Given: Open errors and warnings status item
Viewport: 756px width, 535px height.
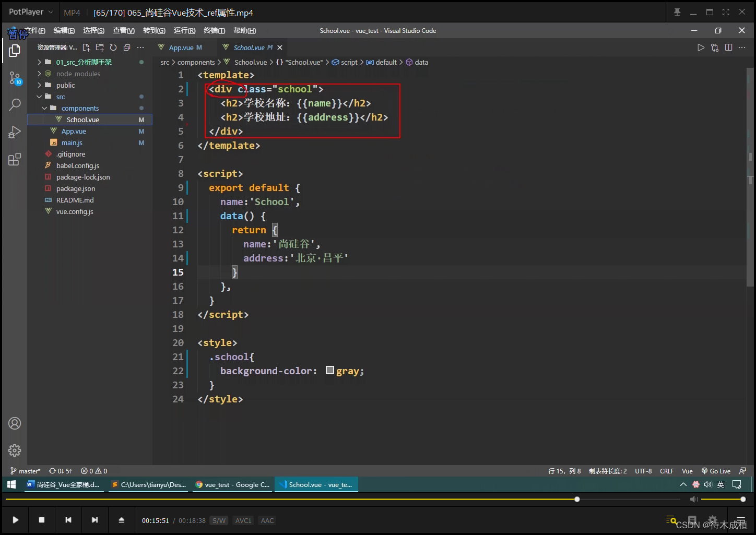Looking at the screenshot, I should tap(94, 471).
